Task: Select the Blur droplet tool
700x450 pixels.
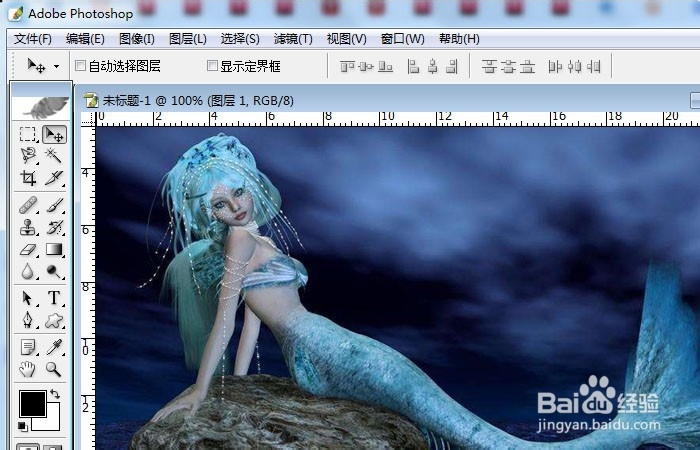Action: point(28,271)
